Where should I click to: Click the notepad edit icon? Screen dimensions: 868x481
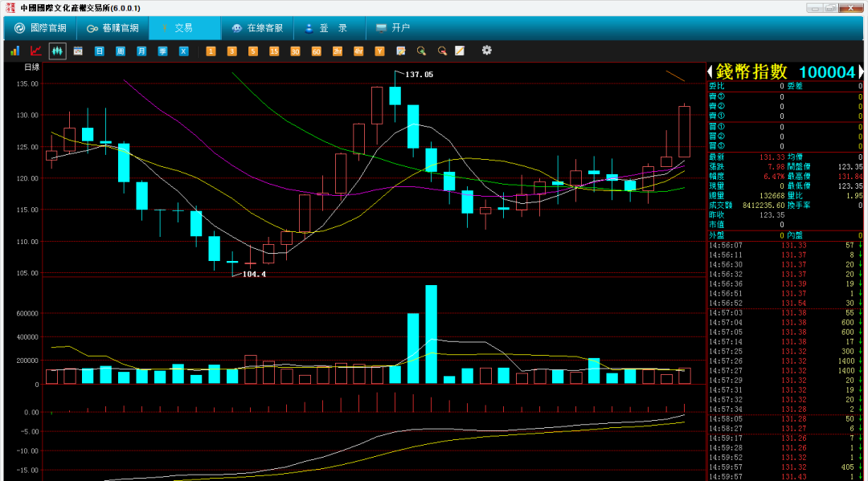pos(401,51)
